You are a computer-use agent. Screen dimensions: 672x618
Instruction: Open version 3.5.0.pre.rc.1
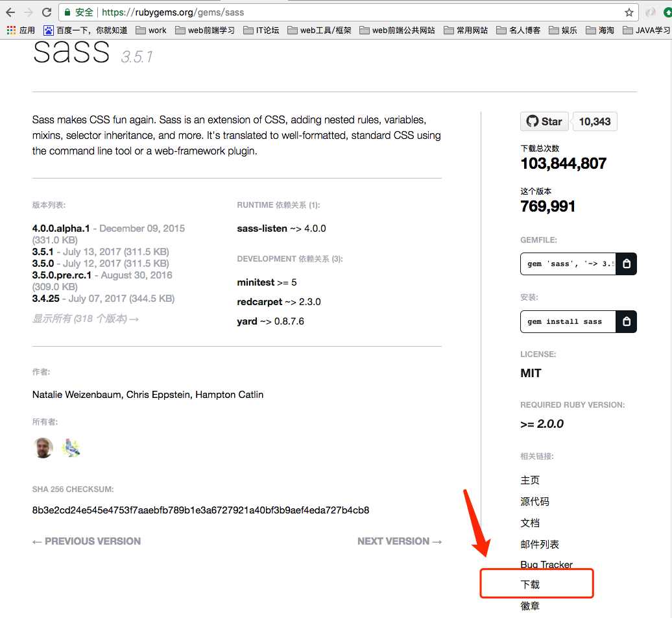[x=62, y=275]
